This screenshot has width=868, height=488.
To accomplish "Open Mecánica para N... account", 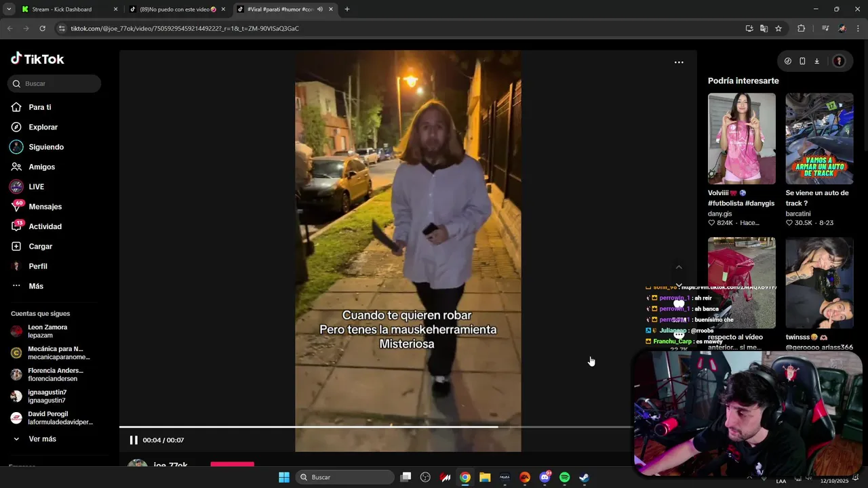I will pos(53,353).
